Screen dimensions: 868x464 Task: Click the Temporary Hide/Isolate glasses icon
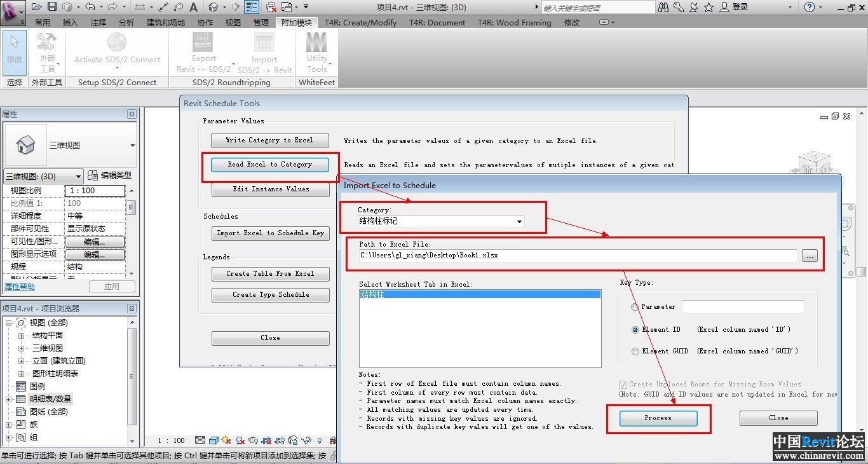pyautogui.click(x=306, y=440)
